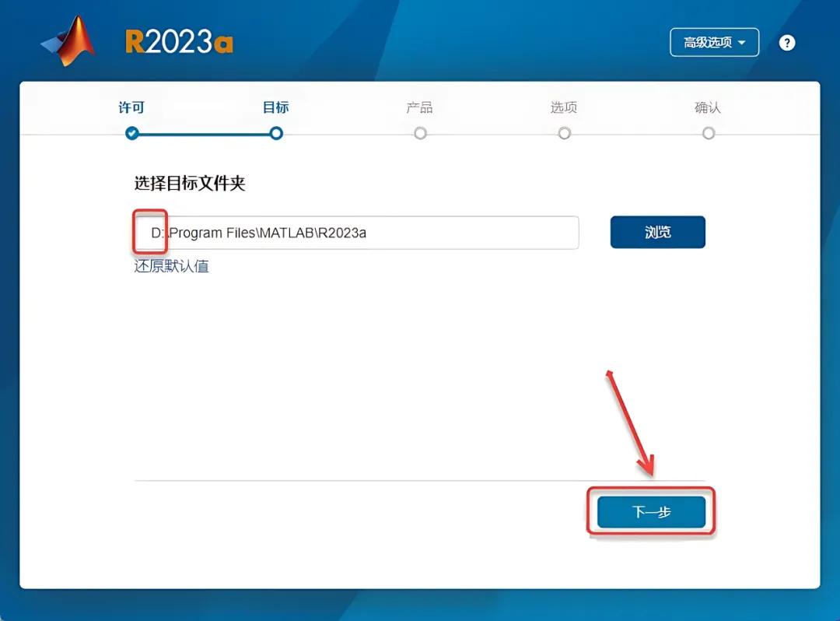Click the 确认 step circle indicator
This screenshot has height=621, width=840.
click(709, 133)
